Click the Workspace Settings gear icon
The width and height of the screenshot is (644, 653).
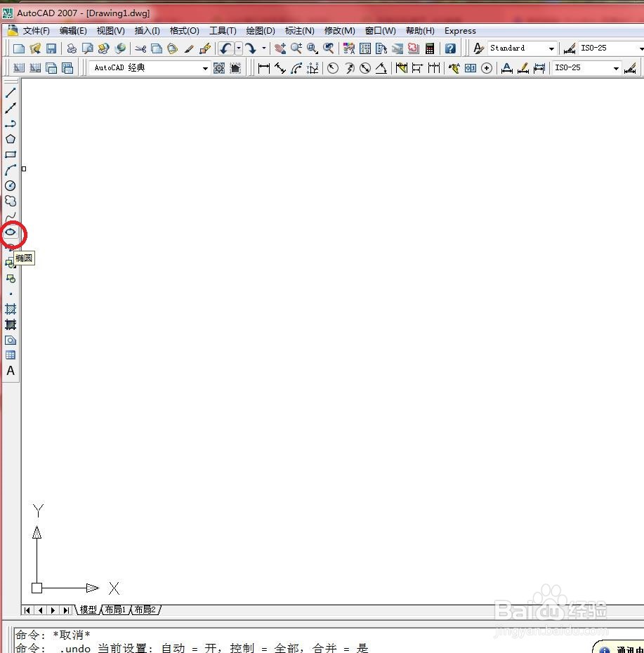(x=219, y=68)
